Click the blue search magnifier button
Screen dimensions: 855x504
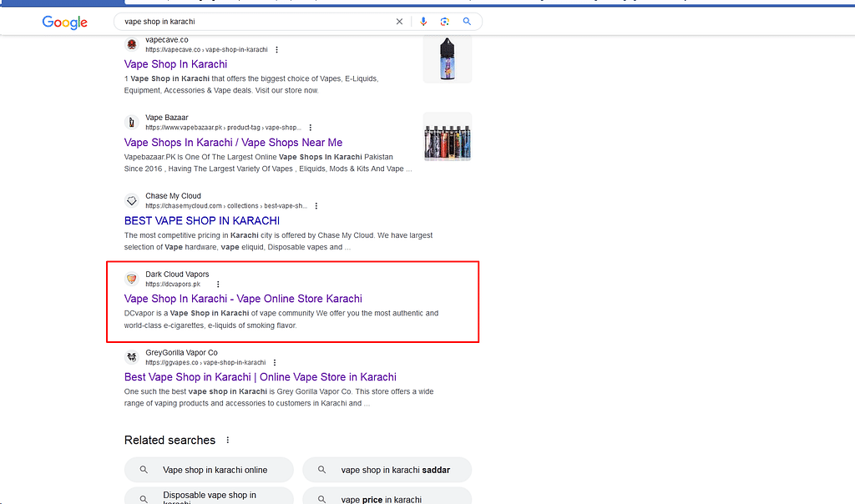468,22
